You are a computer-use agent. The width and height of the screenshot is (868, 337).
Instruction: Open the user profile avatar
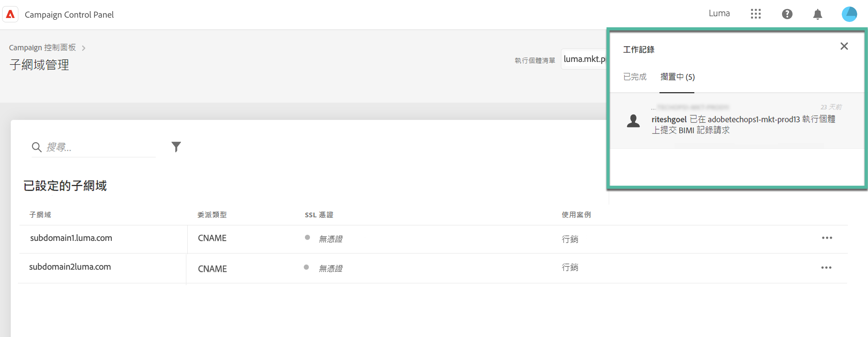(x=849, y=14)
